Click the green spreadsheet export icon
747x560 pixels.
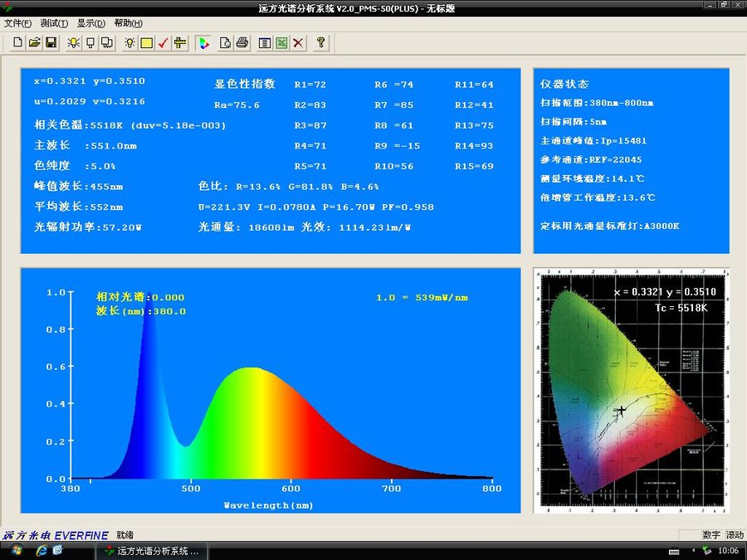pos(281,42)
